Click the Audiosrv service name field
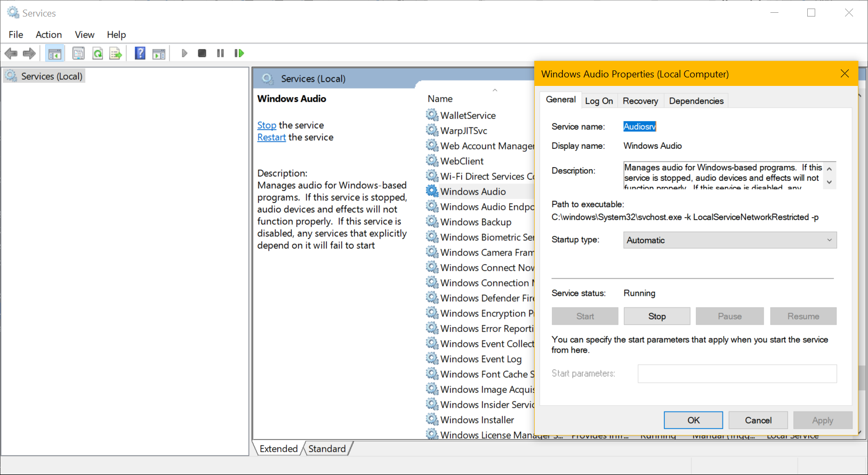This screenshot has width=868, height=475. pos(640,126)
